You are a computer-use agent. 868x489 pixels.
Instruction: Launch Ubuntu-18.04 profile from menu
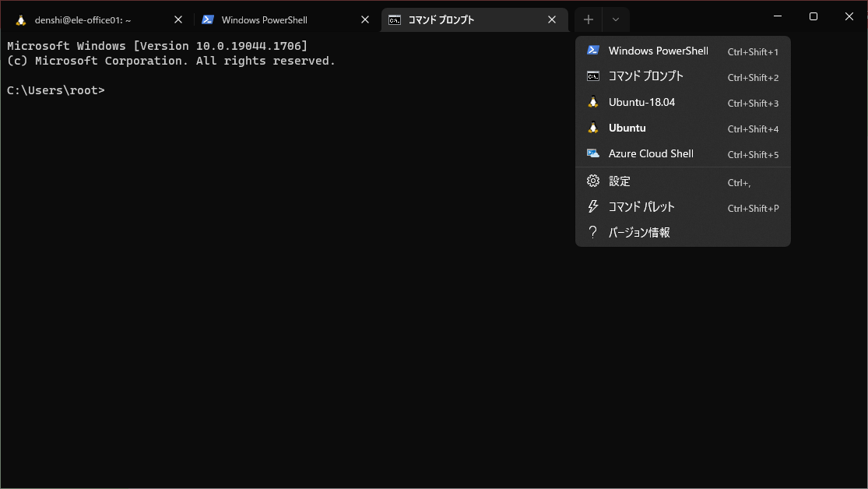[683, 103]
